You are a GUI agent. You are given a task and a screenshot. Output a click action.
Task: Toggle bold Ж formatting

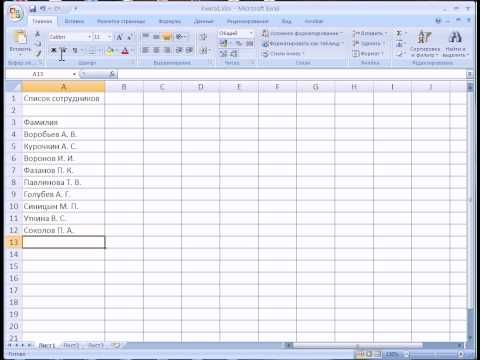tap(53, 51)
